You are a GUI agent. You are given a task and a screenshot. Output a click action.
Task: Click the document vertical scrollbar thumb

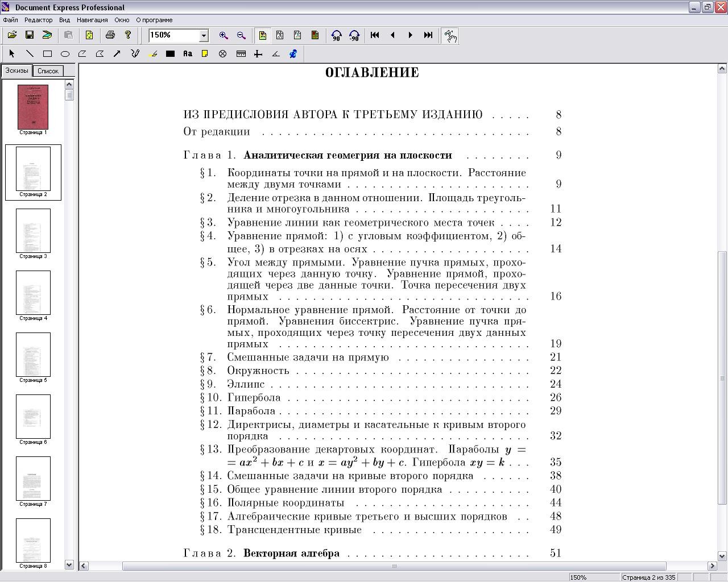tap(722, 378)
